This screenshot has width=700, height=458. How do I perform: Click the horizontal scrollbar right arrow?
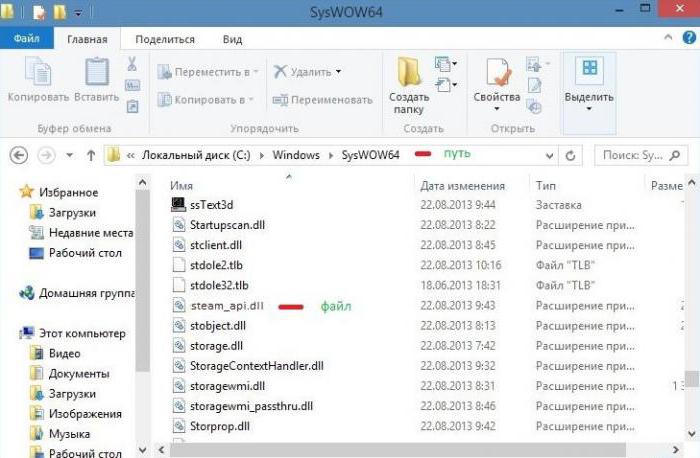pyautogui.click(x=676, y=450)
